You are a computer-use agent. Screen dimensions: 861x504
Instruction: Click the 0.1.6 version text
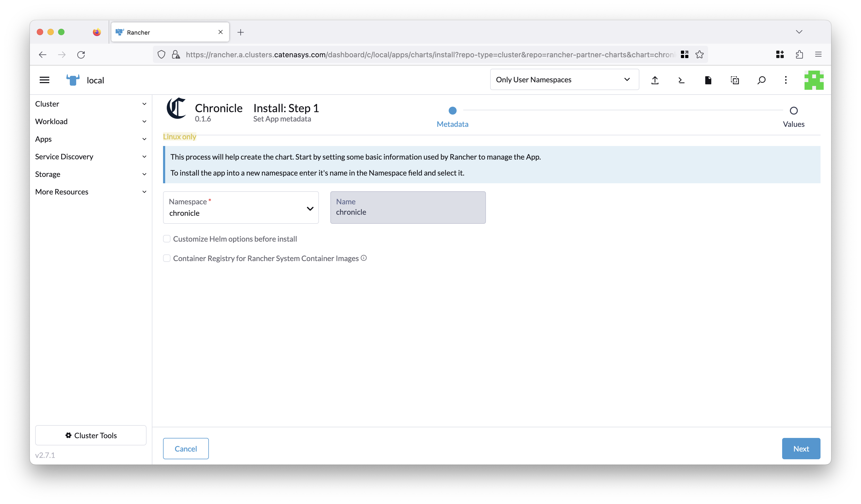tap(203, 119)
